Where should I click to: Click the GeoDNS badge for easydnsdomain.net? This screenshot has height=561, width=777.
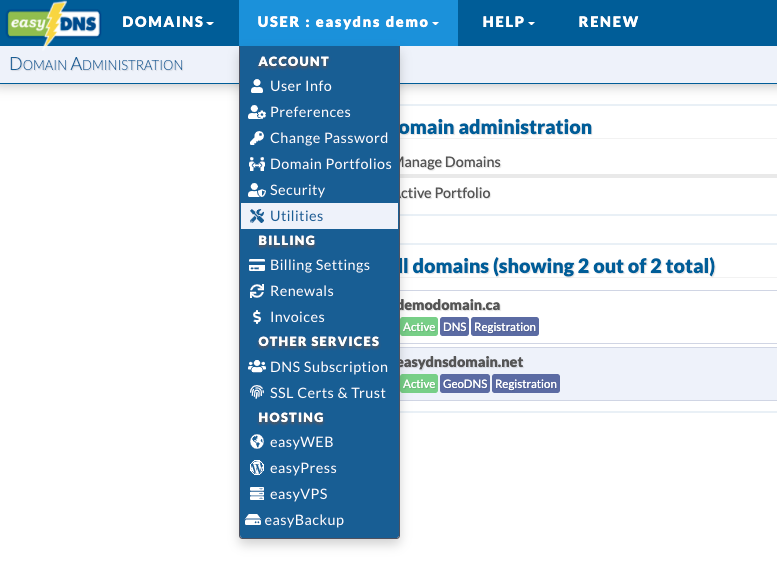[465, 384]
